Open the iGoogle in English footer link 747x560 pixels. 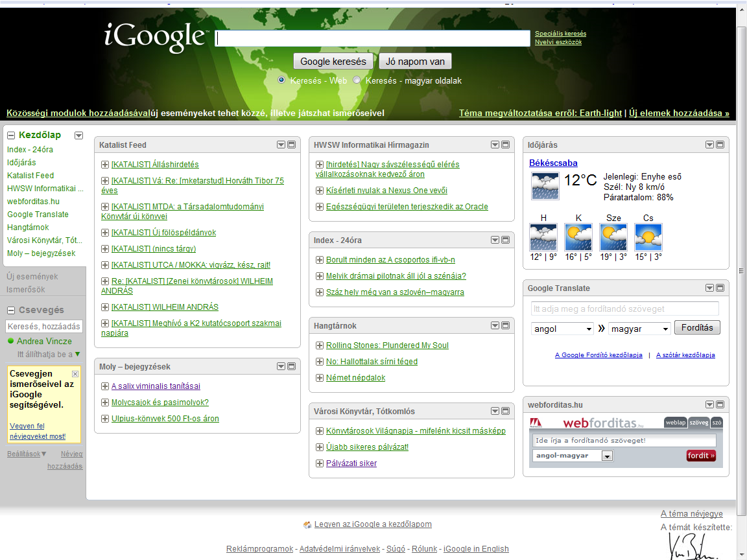pyautogui.click(x=476, y=549)
